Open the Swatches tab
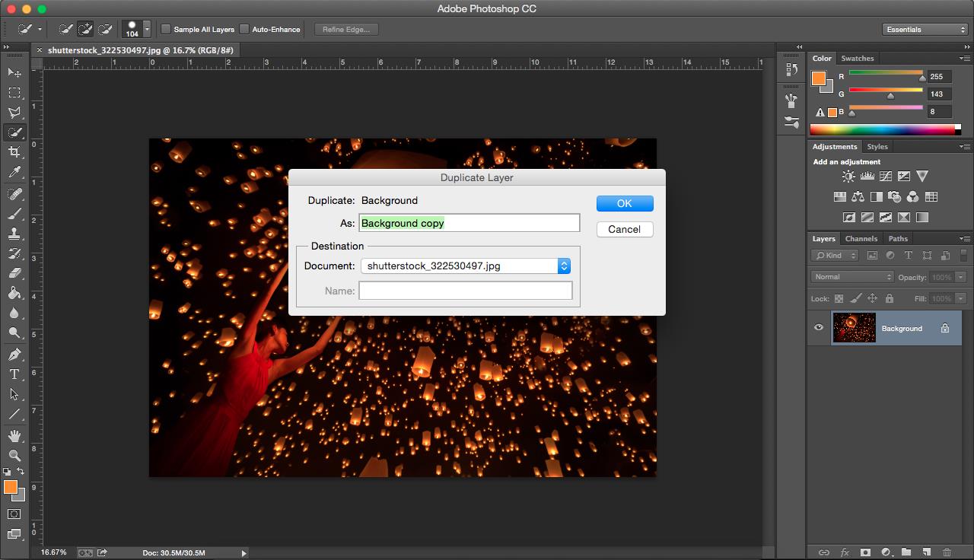The height and width of the screenshot is (560, 974). (x=857, y=59)
